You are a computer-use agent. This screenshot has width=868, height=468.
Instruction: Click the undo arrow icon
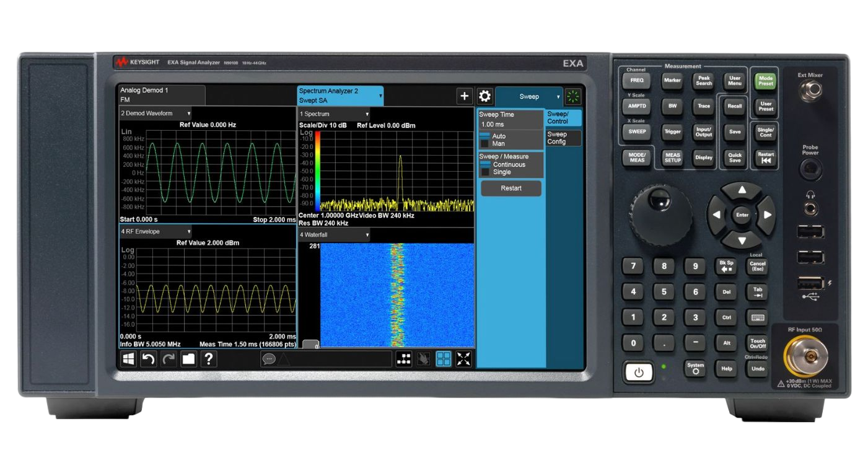[x=149, y=359]
